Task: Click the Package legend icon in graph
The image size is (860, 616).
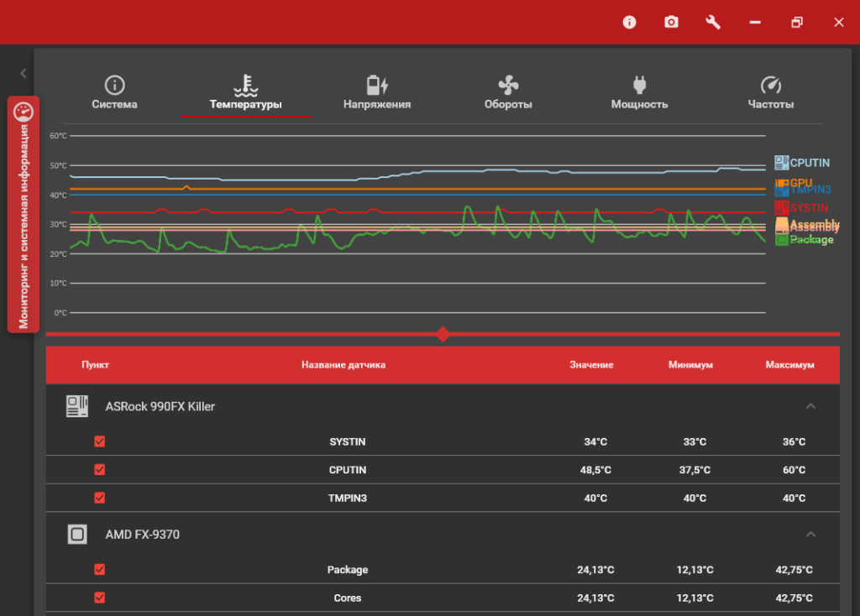Action: (781, 239)
